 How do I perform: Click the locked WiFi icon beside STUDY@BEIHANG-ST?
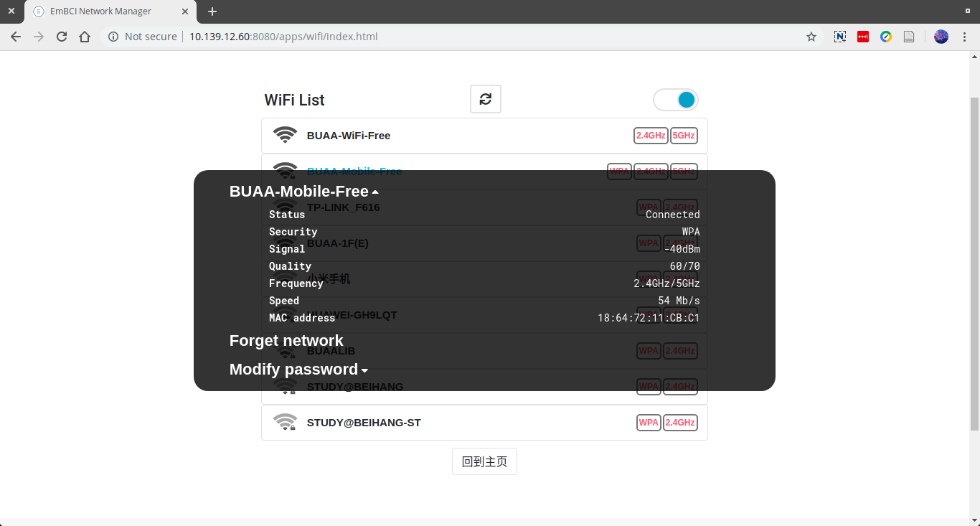(x=285, y=422)
